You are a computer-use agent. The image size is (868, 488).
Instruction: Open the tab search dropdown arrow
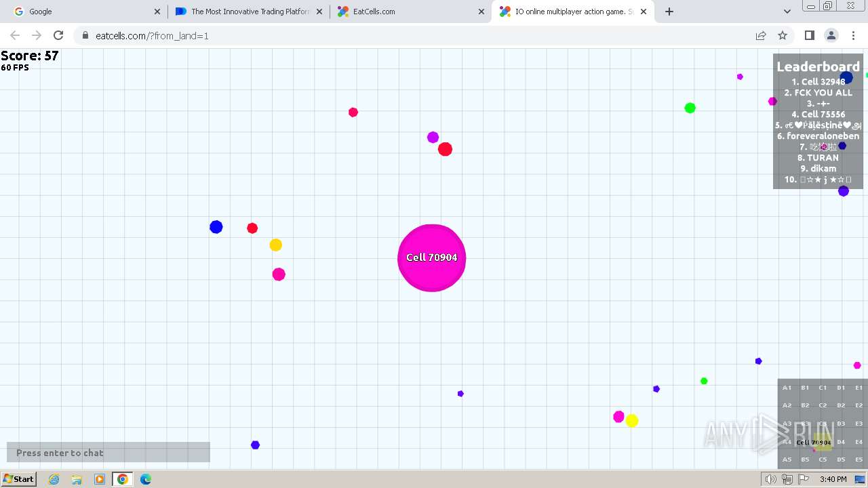pos(787,12)
